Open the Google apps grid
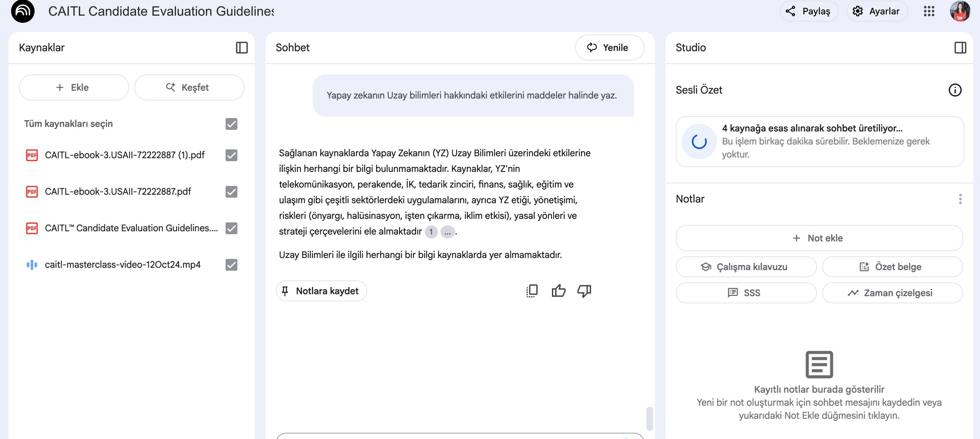 coord(929,11)
